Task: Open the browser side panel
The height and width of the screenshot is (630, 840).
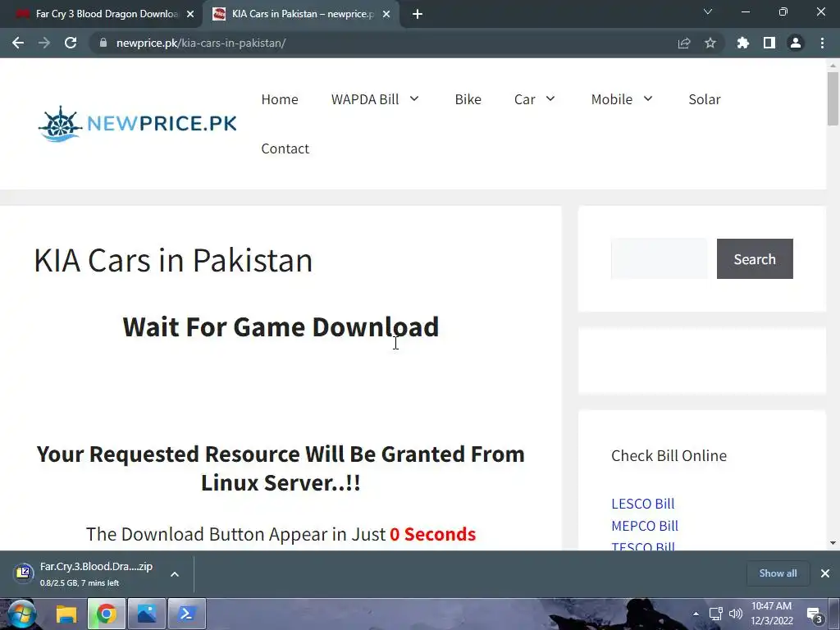Action: pyautogui.click(x=769, y=43)
